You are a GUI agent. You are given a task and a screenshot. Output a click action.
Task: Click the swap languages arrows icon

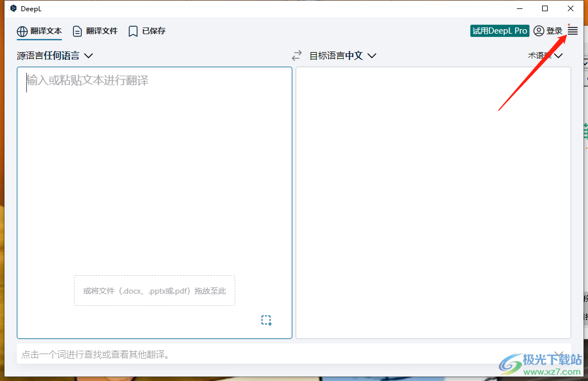(297, 55)
